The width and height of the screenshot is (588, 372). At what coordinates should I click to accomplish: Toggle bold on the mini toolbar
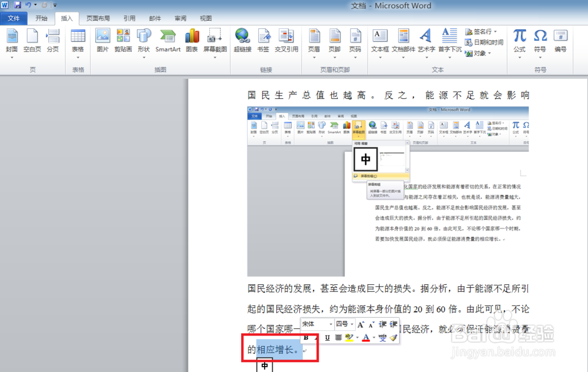coord(305,338)
